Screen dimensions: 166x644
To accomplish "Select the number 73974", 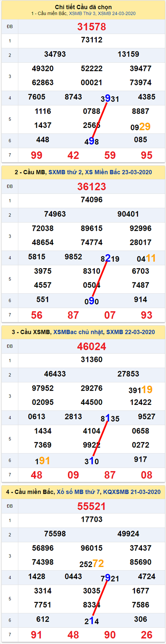I will click(140, 82).
